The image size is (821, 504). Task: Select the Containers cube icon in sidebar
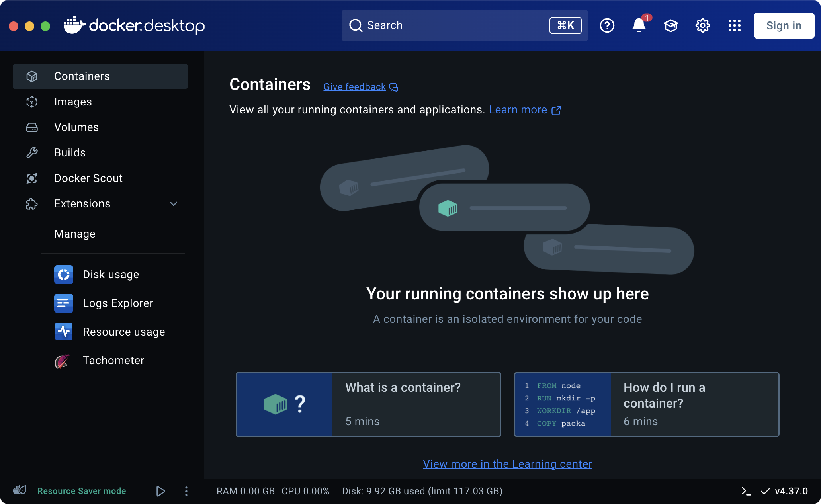[x=32, y=76]
